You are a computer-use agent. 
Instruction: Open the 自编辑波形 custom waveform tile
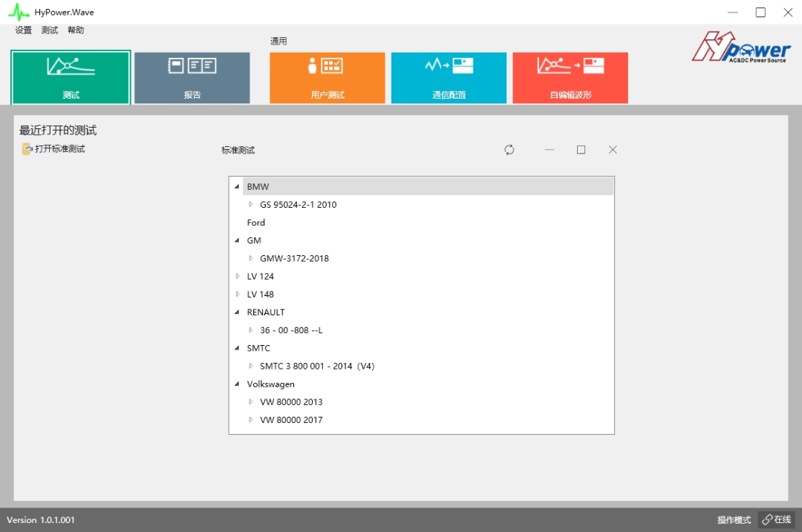(x=570, y=78)
